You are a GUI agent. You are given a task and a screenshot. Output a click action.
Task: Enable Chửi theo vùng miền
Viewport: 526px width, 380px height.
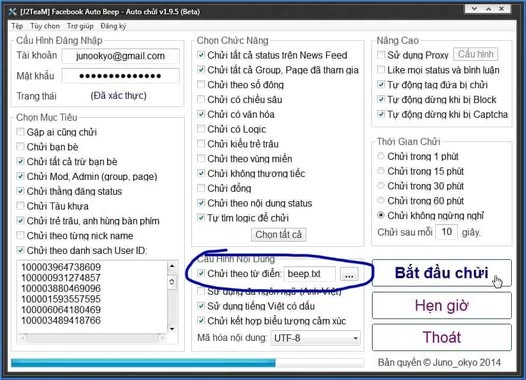click(201, 158)
